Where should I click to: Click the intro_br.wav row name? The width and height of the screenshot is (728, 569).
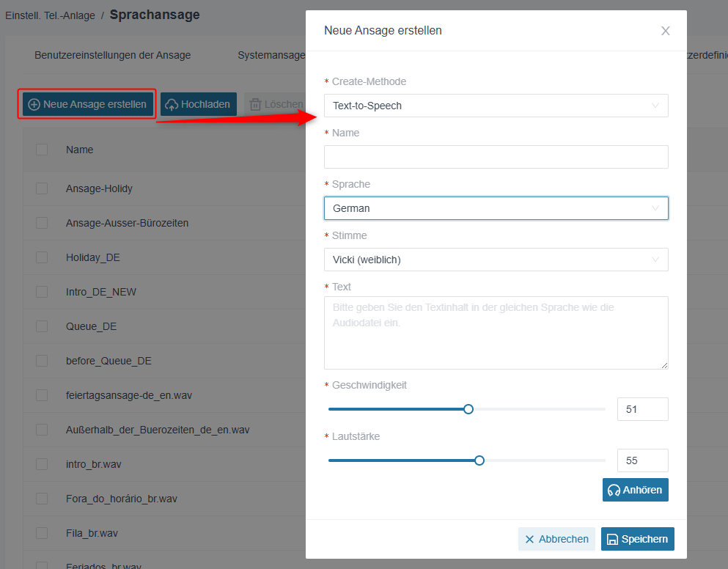93,464
